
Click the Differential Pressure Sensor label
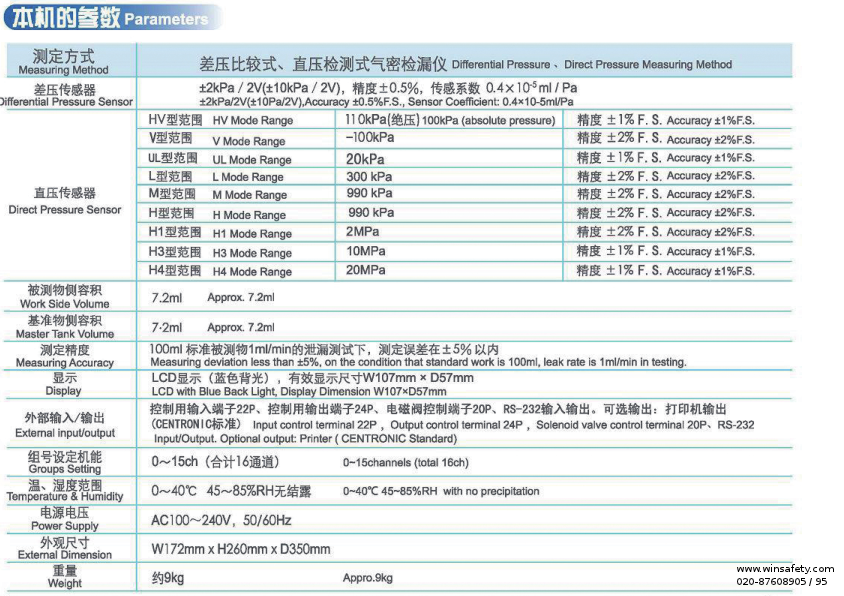click(65, 95)
